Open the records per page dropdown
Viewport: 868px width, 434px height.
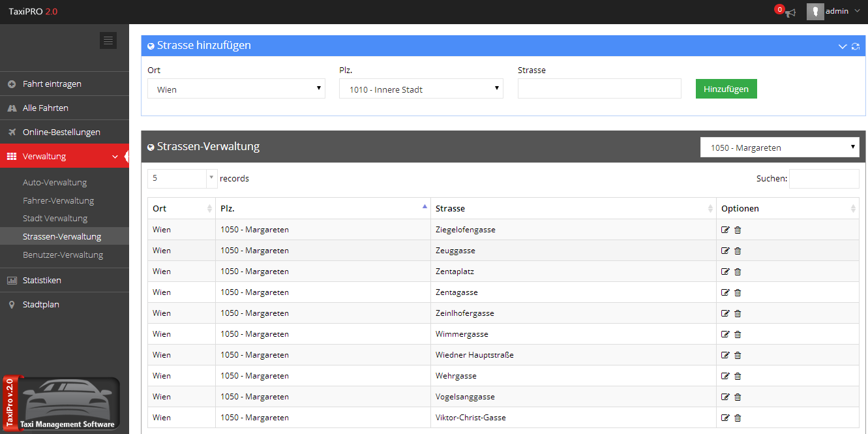[182, 178]
